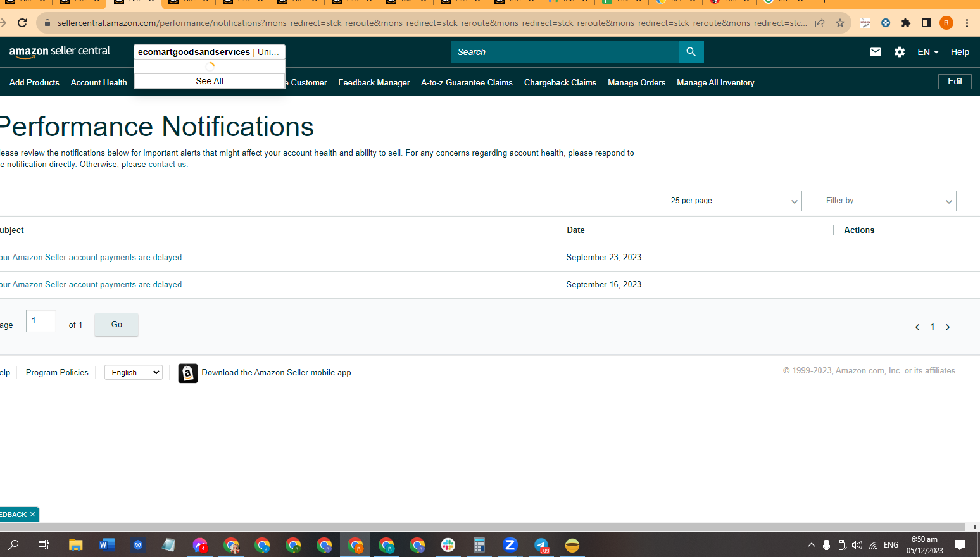The image size is (980, 557).
Task: Open the LOG IN browser extension
Action: click(865, 23)
